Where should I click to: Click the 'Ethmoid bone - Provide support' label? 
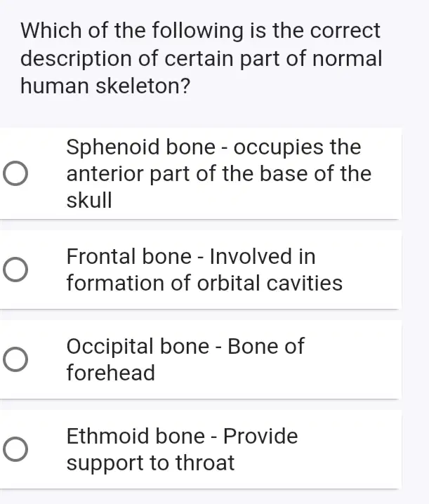click(182, 449)
